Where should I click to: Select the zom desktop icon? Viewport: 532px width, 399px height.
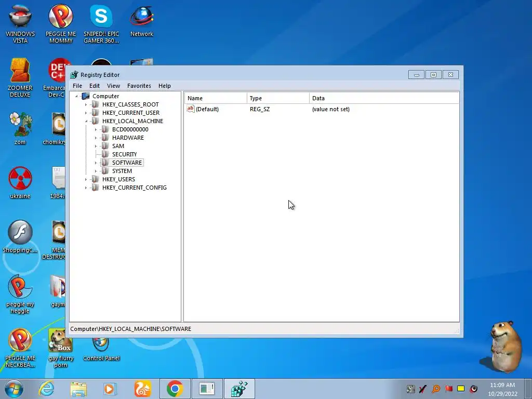click(20, 129)
